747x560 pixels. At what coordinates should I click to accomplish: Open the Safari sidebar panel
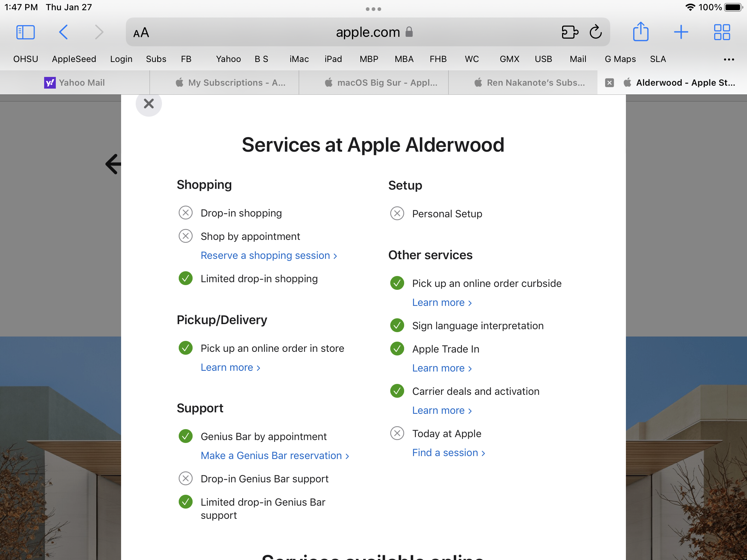[x=26, y=32]
